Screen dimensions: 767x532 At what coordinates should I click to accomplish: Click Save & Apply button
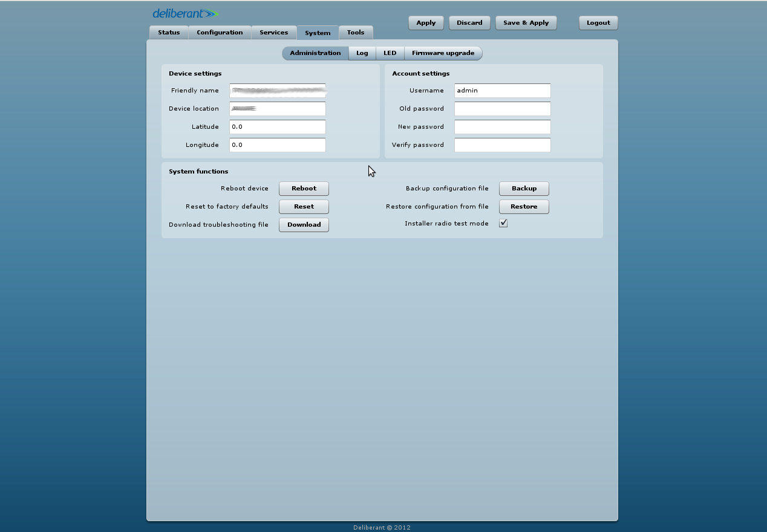point(526,23)
